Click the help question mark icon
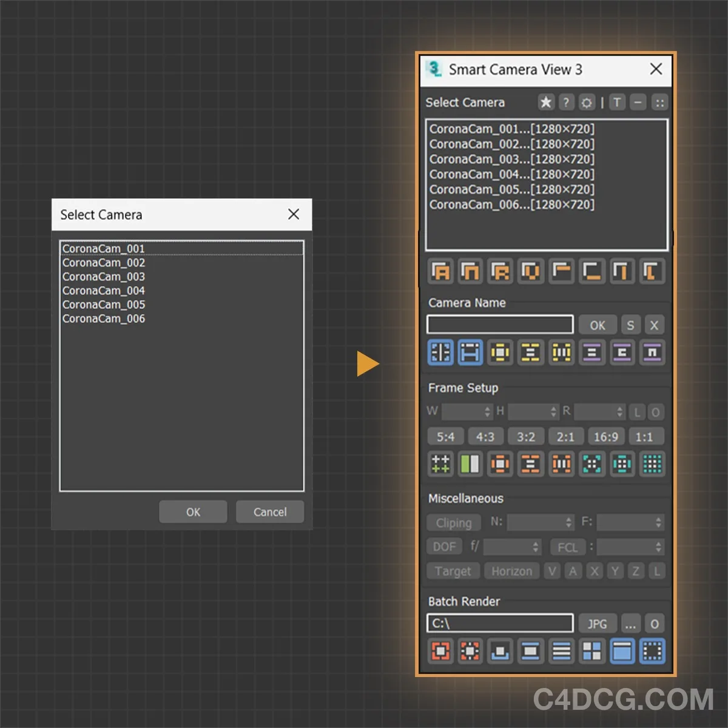The width and height of the screenshot is (728, 728). click(x=565, y=102)
